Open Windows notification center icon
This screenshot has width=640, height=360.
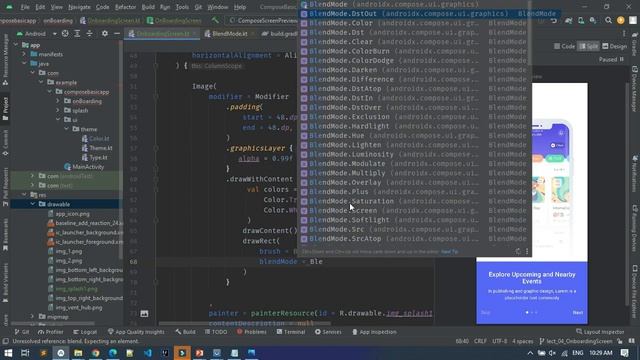pos(624,353)
